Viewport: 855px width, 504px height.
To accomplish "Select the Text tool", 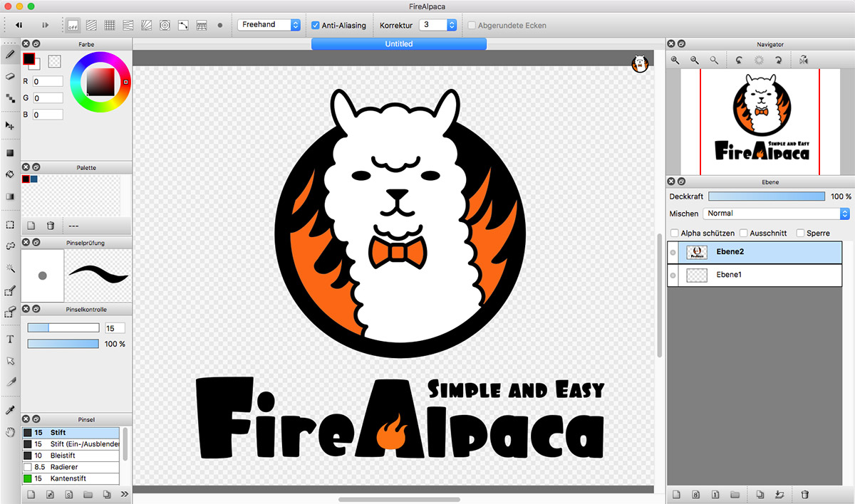I will tap(10, 340).
